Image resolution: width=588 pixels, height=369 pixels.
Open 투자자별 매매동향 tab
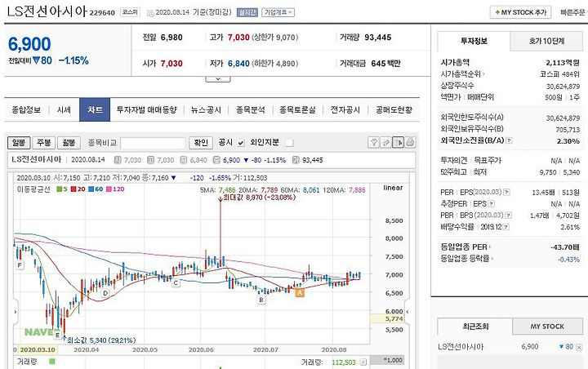[147, 110]
